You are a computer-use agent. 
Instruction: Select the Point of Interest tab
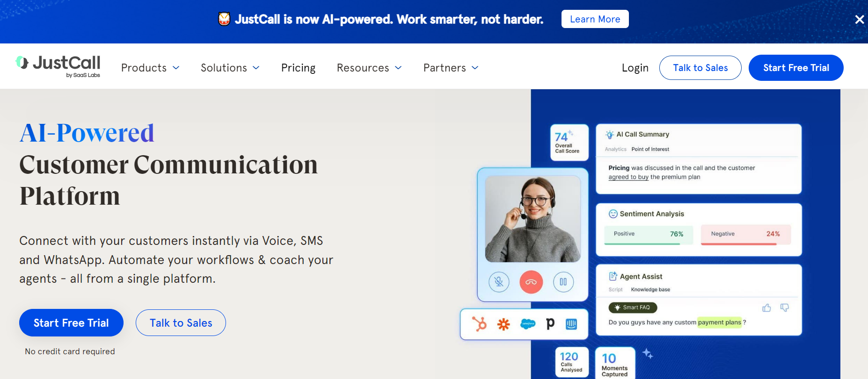point(650,150)
